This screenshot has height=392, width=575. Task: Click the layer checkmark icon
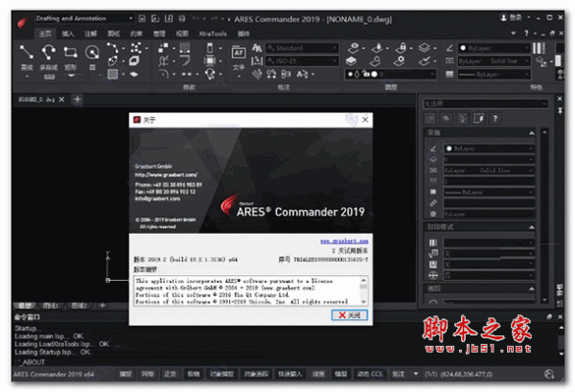pos(425,61)
